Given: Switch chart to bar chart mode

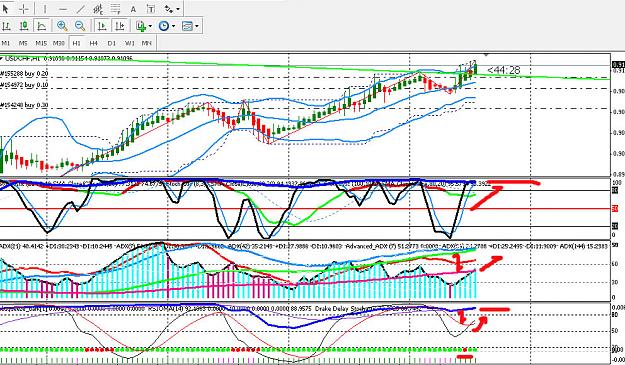Looking at the screenshot, I should click(x=6, y=26).
